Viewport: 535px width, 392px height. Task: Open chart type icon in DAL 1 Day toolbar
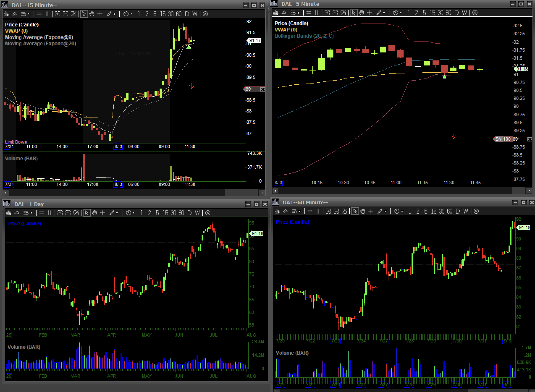point(9,213)
